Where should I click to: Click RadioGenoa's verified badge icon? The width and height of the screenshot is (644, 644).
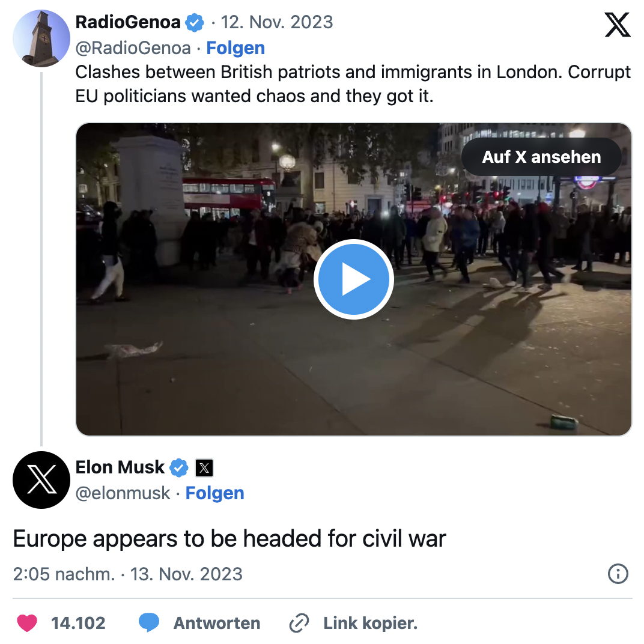tap(194, 23)
